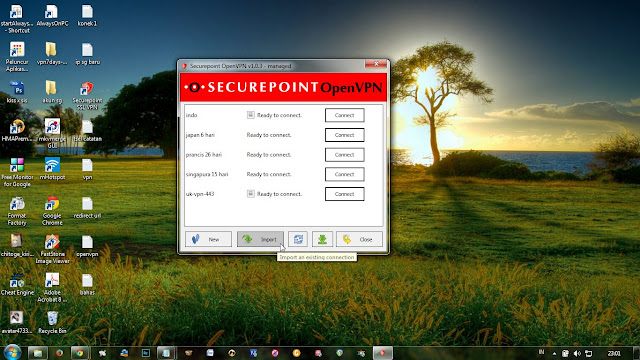The image size is (640, 360).
Task: Select the avatar4733 image thumbnail
Action: [x=16, y=322]
